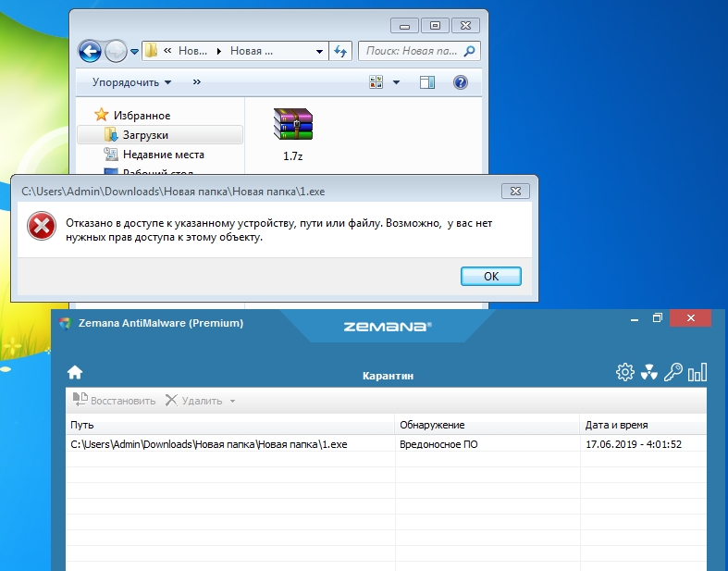The image size is (728, 571).
Task: Show more Explorer toolbar commands chevron
Action: pos(197,82)
